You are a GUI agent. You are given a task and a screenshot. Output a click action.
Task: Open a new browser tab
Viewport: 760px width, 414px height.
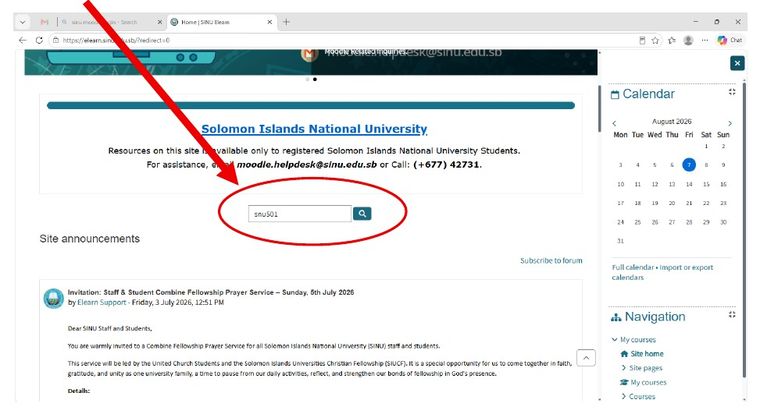point(286,22)
